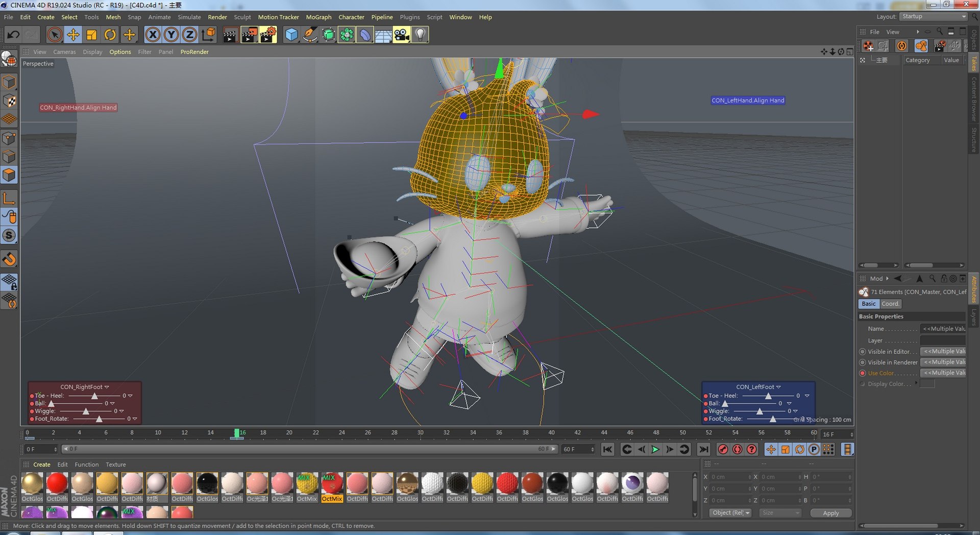Image resolution: width=980 pixels, height=535 pixels.
Task: Click the coordinate system icon
Action: (x=208, y=35)
